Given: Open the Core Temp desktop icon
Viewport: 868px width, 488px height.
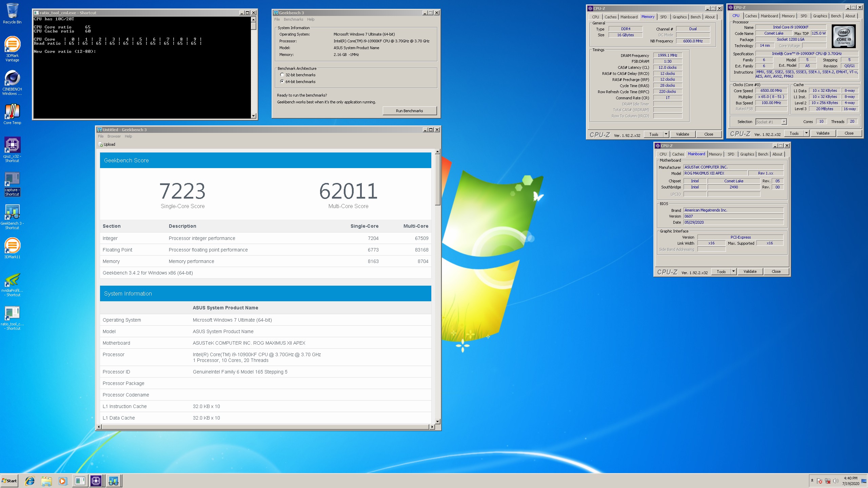Looking at the screenshot, I should click(12, 114).
